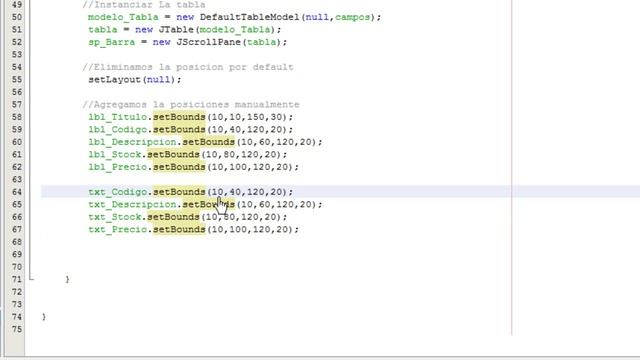This screenshot has height=360, width=640.
Task: Click JTable constructor on line 51
Action: click(x=176, y=29)
